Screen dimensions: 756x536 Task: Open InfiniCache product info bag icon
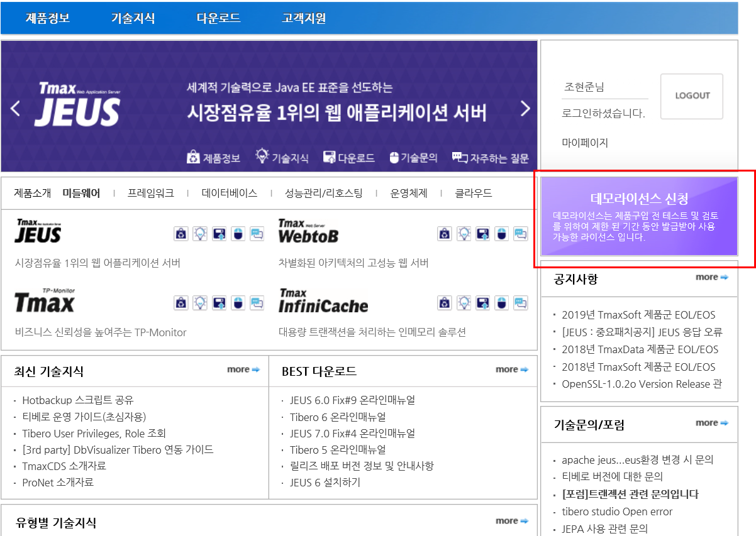click(445, 303)
